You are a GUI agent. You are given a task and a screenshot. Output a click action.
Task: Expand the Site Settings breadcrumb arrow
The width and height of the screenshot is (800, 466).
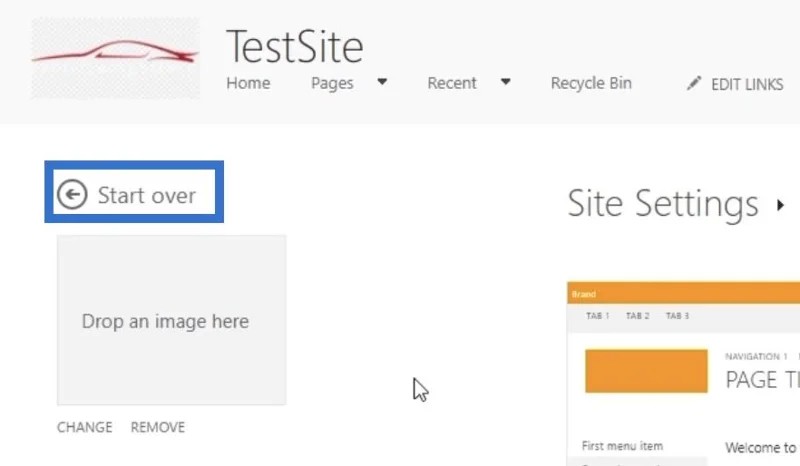pyautogui.click(x=780, y=205)
